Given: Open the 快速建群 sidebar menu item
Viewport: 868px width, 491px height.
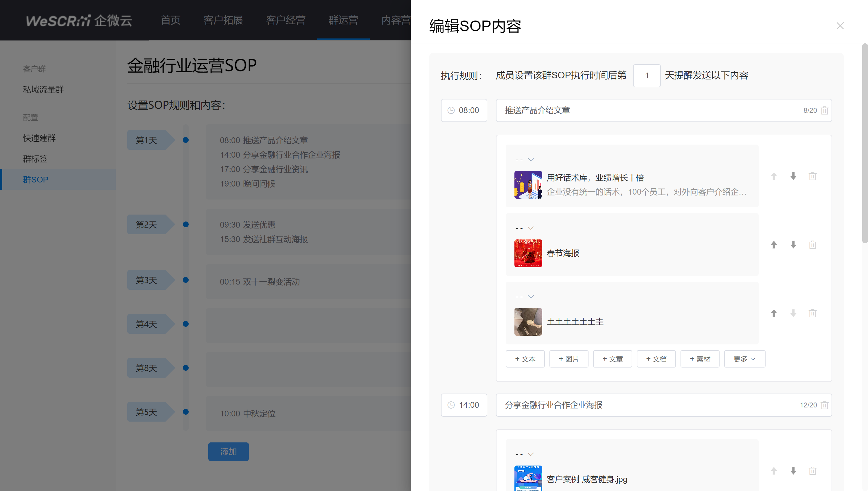Looking at the screenshot, I should (39, 138).
